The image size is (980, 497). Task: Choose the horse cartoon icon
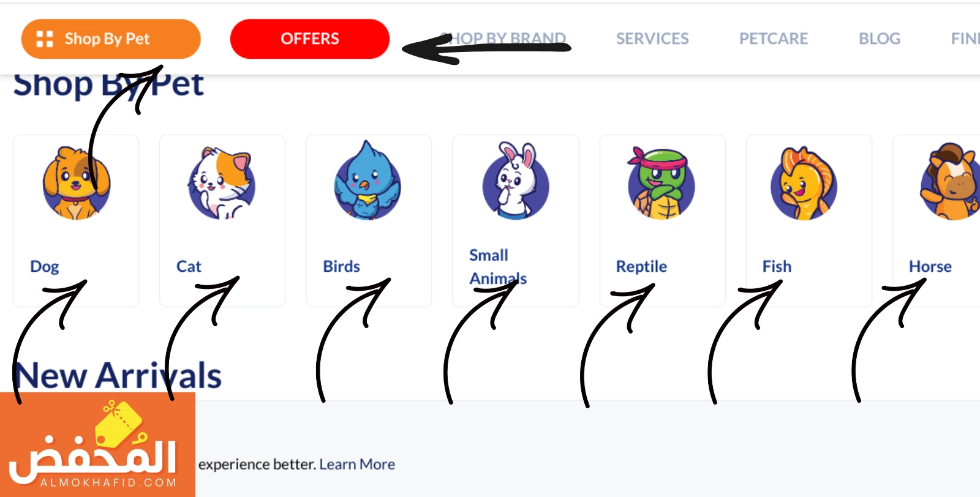pos(951,182)
